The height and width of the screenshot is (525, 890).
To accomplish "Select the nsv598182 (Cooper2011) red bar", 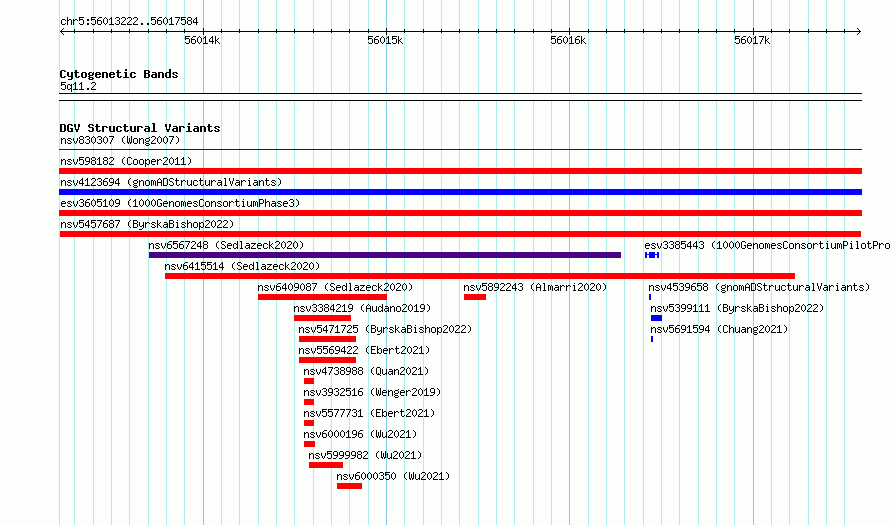I will [460, 171].
